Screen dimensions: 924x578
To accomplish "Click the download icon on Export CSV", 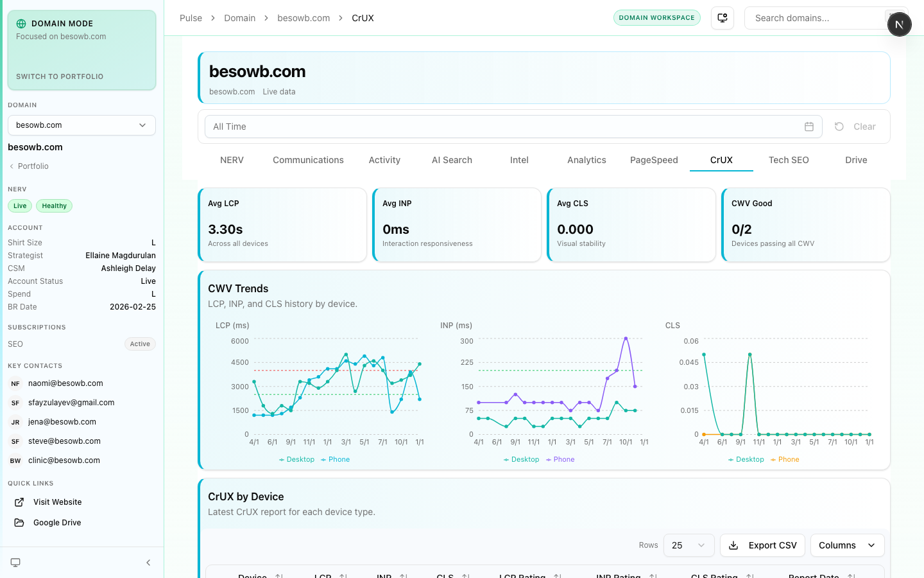I will [733, 545].
